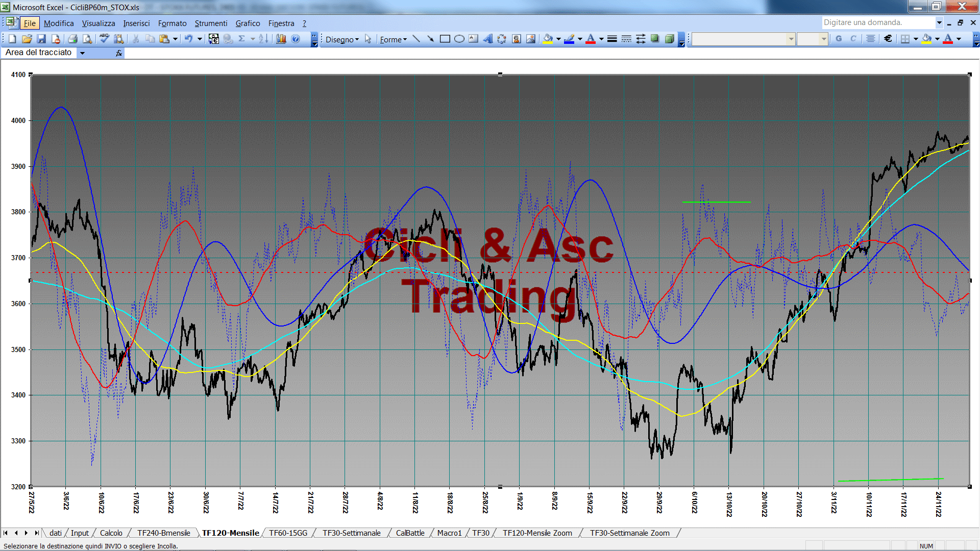Expand the help question history dropdown
The image size is (980, 551).
click(939, 22)
